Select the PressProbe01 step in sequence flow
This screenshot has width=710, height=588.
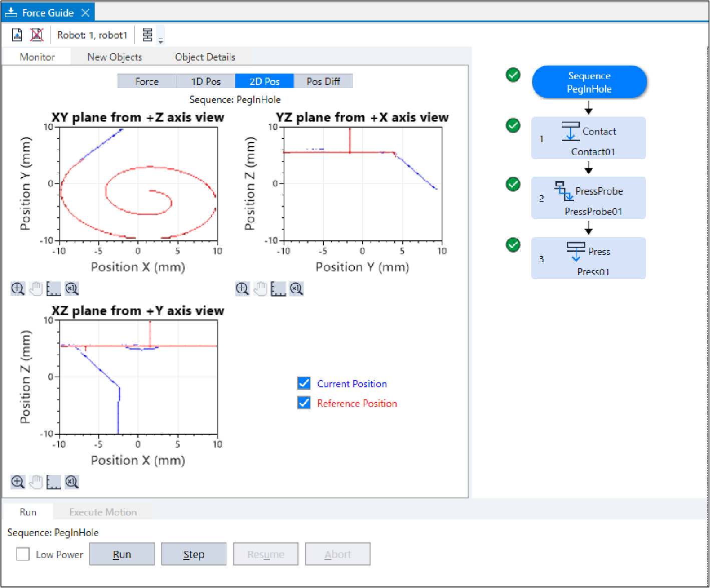(588, 198)
